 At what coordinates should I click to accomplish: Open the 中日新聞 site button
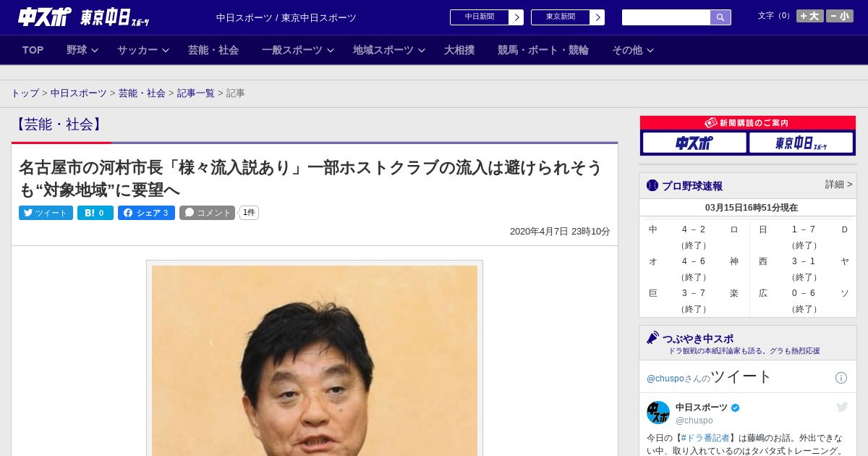[480, 17]
